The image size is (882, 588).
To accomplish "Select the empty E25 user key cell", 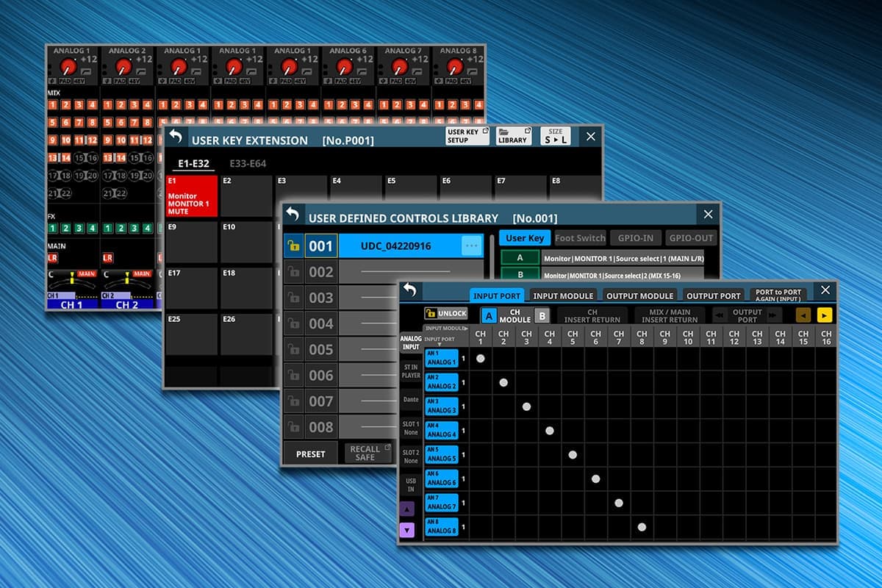I will 191,334.
